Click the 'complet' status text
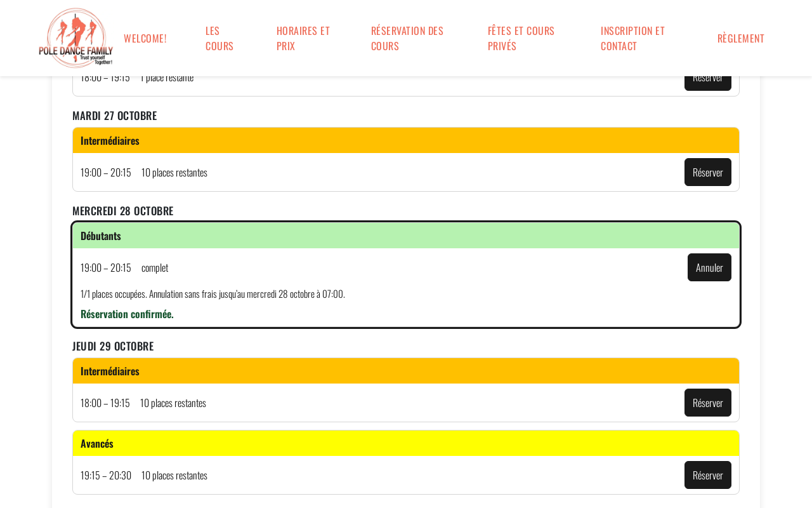 pos(155,267)
